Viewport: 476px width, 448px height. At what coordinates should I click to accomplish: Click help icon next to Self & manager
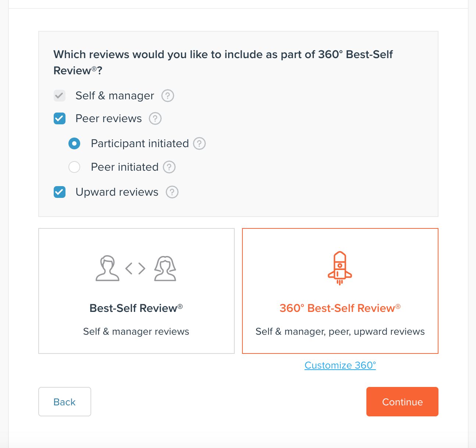coord(168,96)
